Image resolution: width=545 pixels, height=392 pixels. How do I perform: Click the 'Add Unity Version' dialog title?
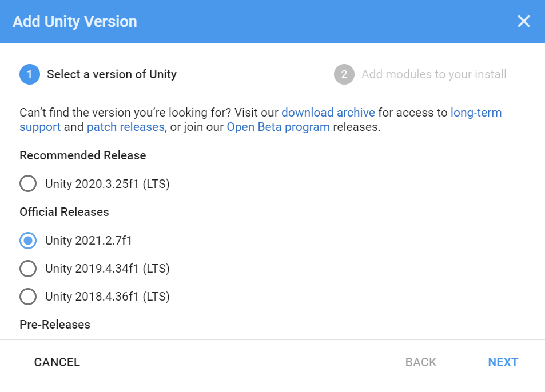pos(75,22)
